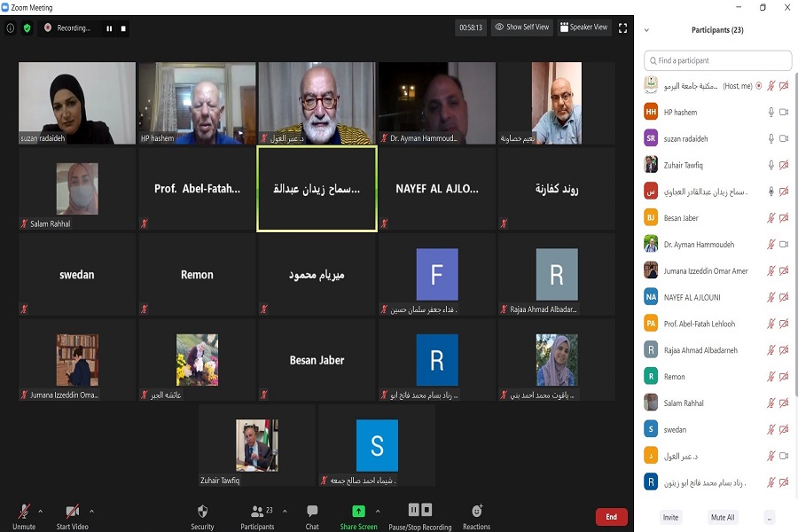Viewport: 798px width, 532px height.
Task: Click Show Self View
Action: point(522,27)
